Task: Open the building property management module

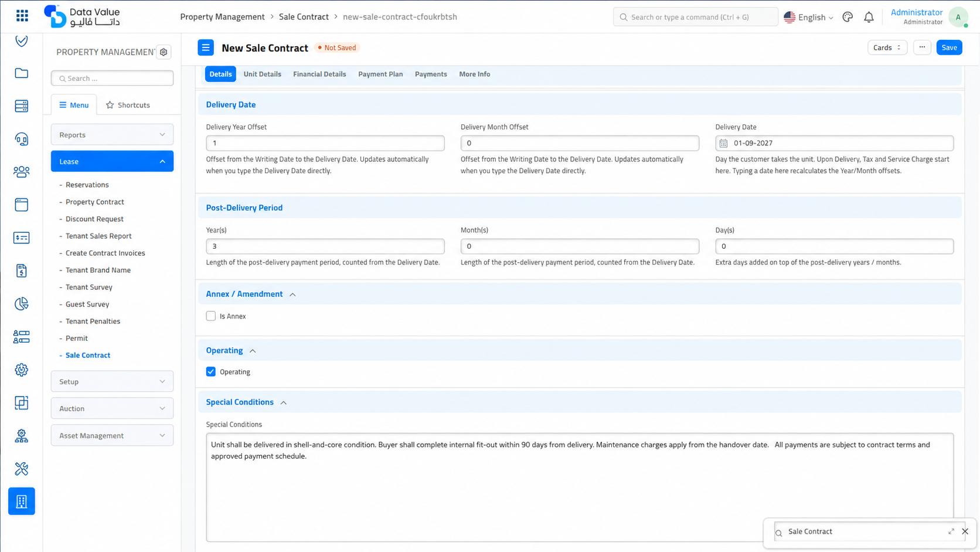Action: pos(22,502)
